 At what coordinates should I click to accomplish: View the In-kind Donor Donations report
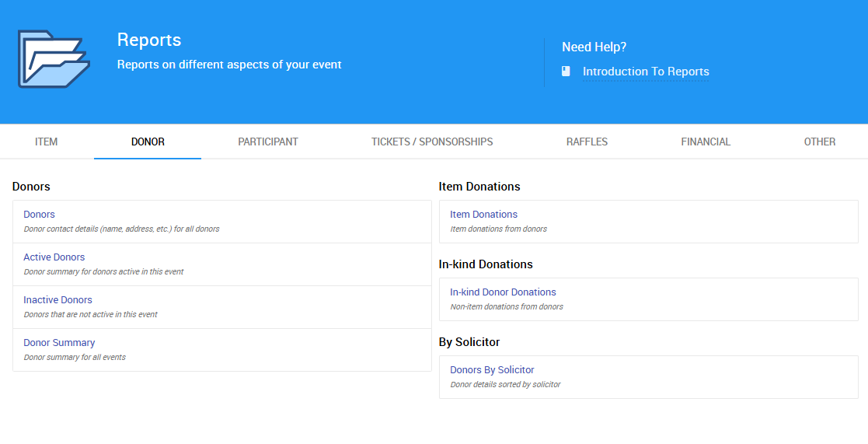[503, 292]
